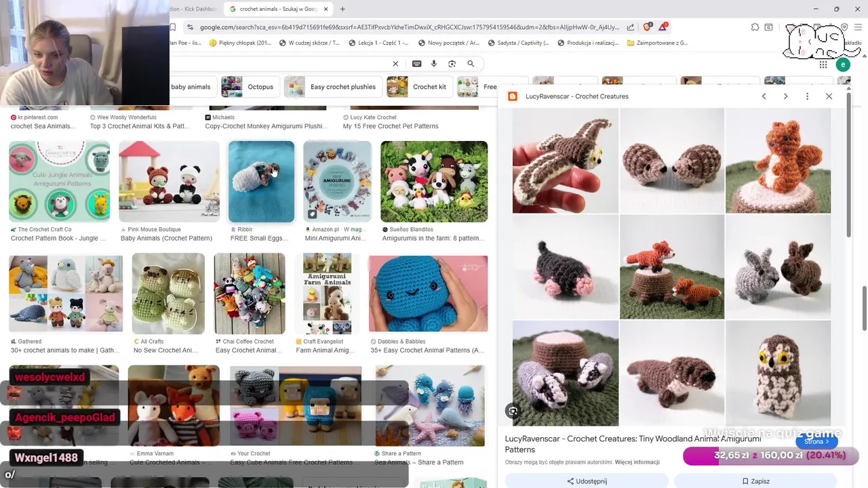Bookmark this page with address bar icon
868x488 pixels.
coord(173,27)
